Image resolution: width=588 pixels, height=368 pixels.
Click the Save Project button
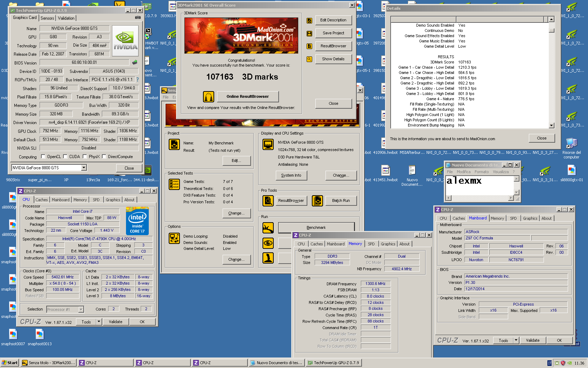[x=333, y=33]
